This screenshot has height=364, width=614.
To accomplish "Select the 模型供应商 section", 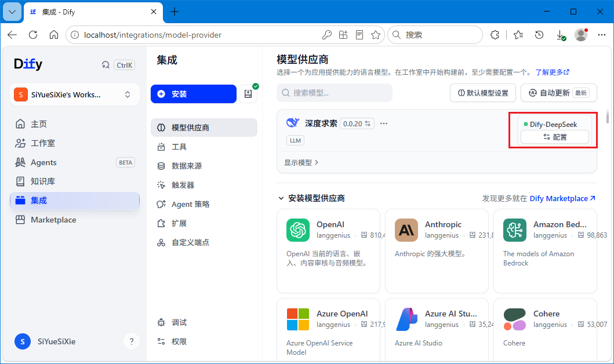I will click(x=204, y=128).
